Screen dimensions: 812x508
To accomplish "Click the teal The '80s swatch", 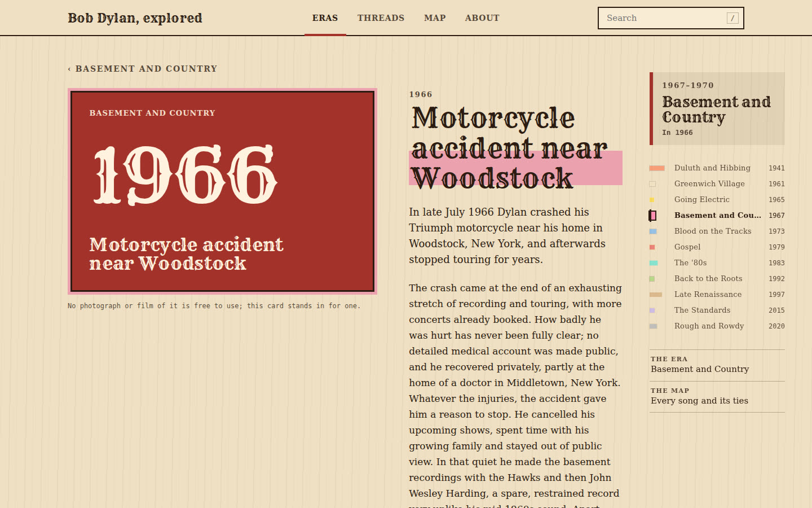I will pos(654,263).
